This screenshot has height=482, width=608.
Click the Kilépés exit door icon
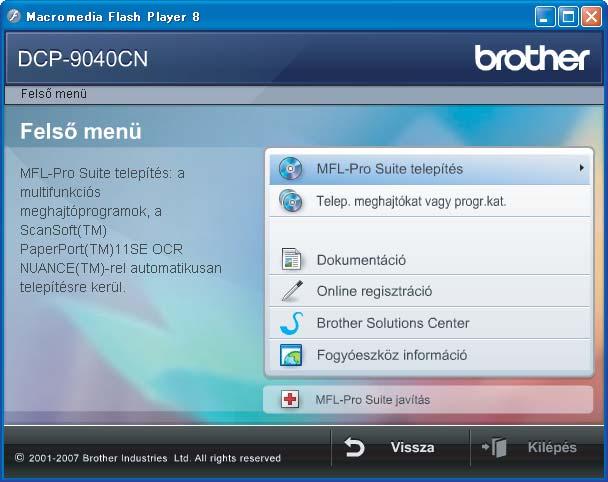pos(494,447)
